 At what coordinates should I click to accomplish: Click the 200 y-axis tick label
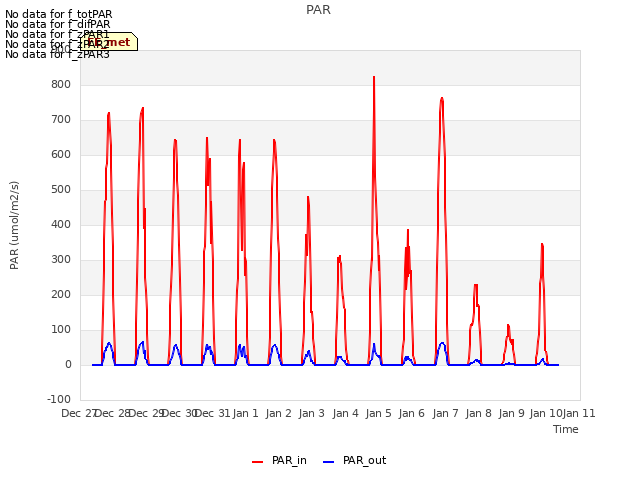(61, 295)
